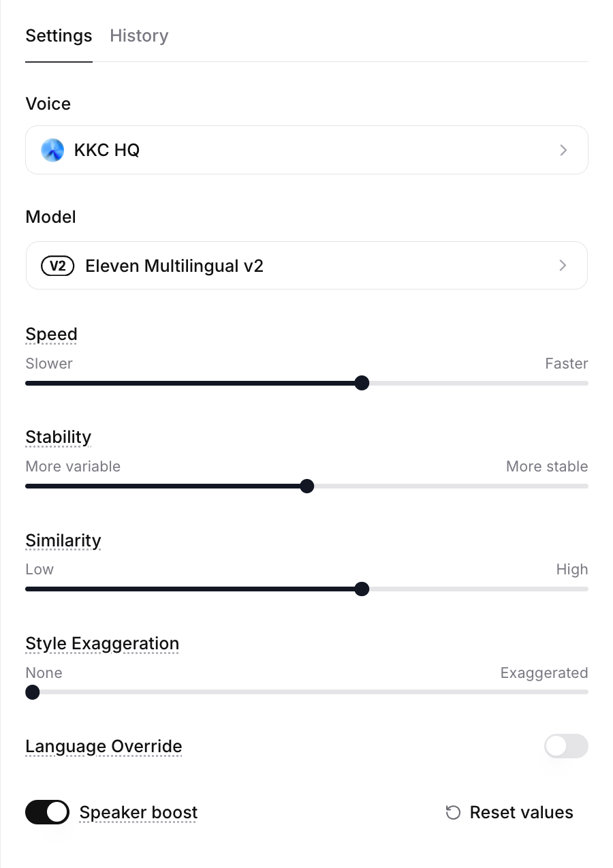Click the circular reset arrow icon
This screenshot has height=868, width=613.
(x=453, y=812)
